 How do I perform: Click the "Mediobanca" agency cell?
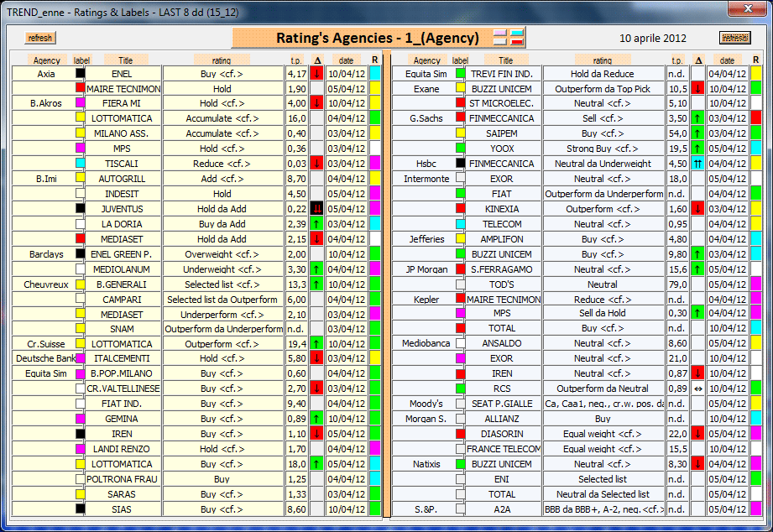point(426,343)
